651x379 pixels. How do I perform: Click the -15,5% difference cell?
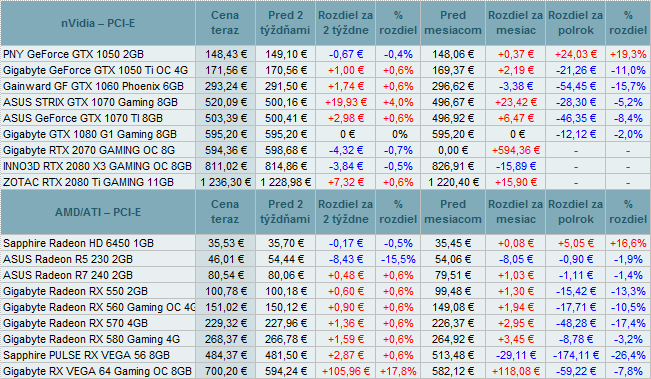398,259
